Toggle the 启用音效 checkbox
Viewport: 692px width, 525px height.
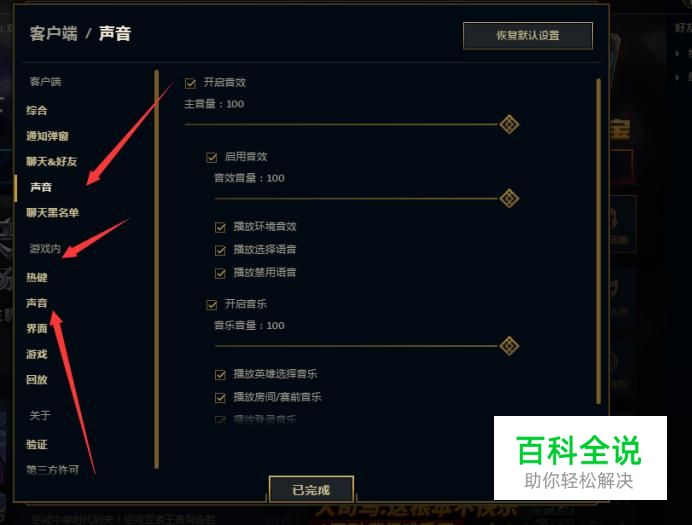212,157
